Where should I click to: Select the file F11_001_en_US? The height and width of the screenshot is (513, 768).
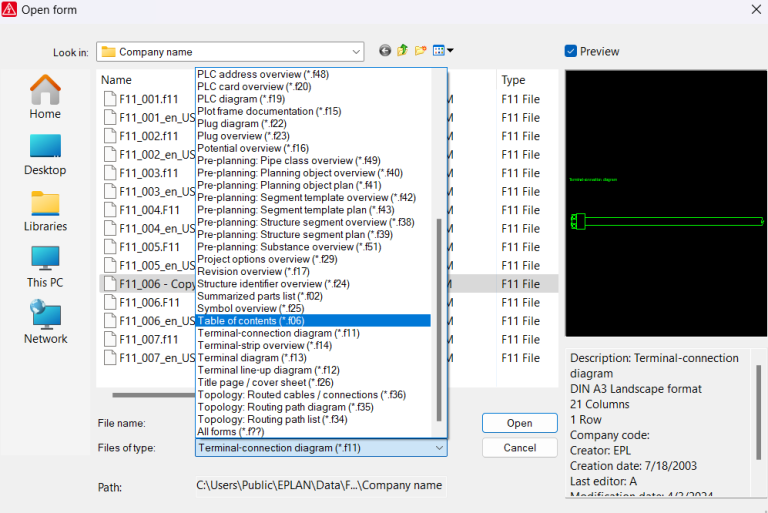click(150, 118)
